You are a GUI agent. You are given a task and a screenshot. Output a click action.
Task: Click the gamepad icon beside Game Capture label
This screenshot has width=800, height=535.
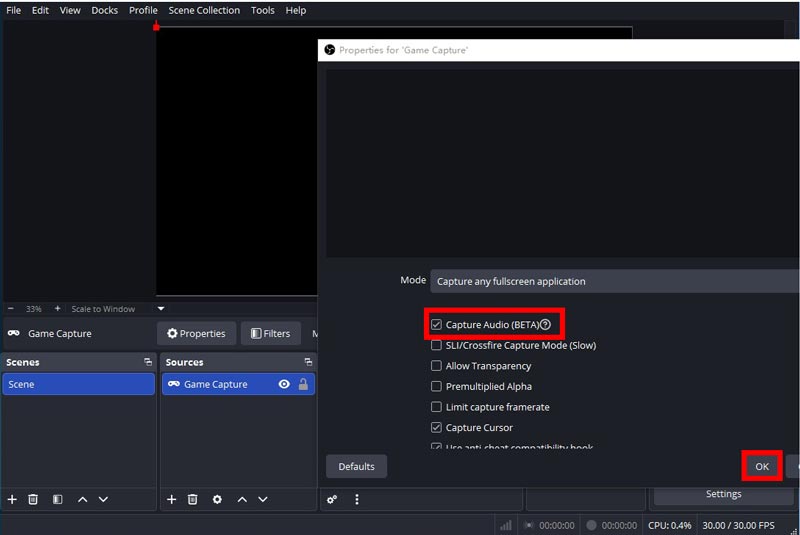point(14,333)
